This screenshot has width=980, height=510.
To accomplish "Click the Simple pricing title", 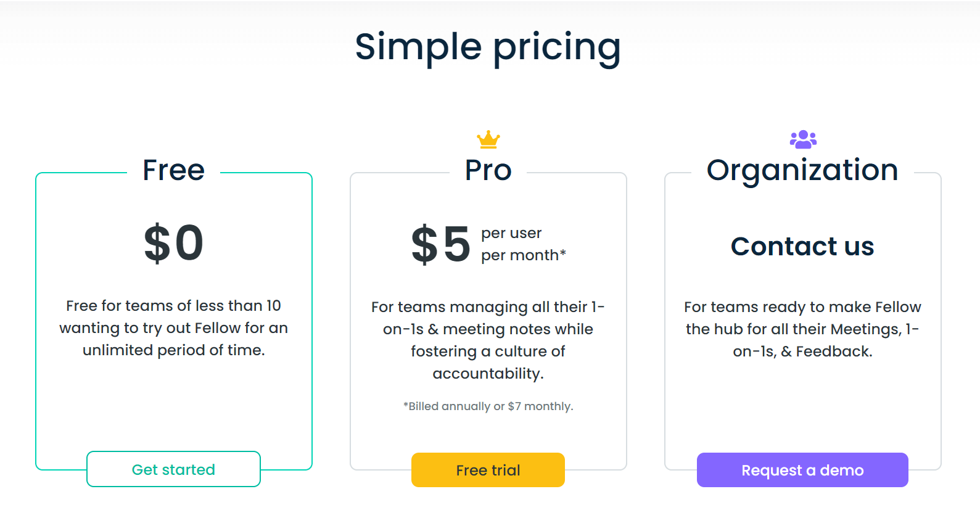I will (x=488, y=47).
